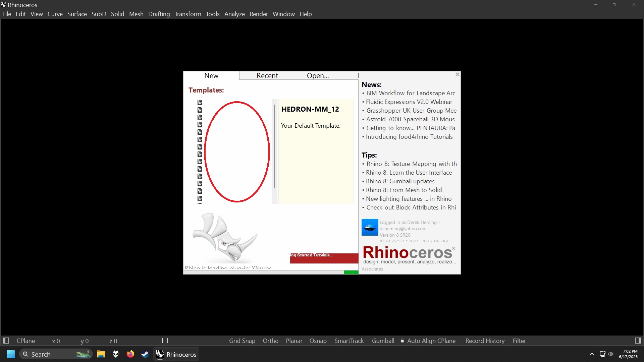644x362 pixels.
Task: Show hidden system tray icons
Action: point(592,354)
